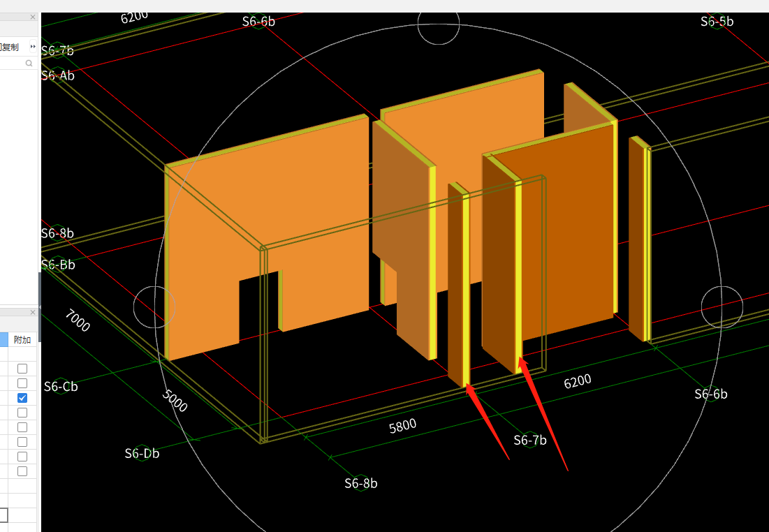This screenshot has width=769, height=532.
Task: Click the 附加 column header
Action: click(22, 340)
